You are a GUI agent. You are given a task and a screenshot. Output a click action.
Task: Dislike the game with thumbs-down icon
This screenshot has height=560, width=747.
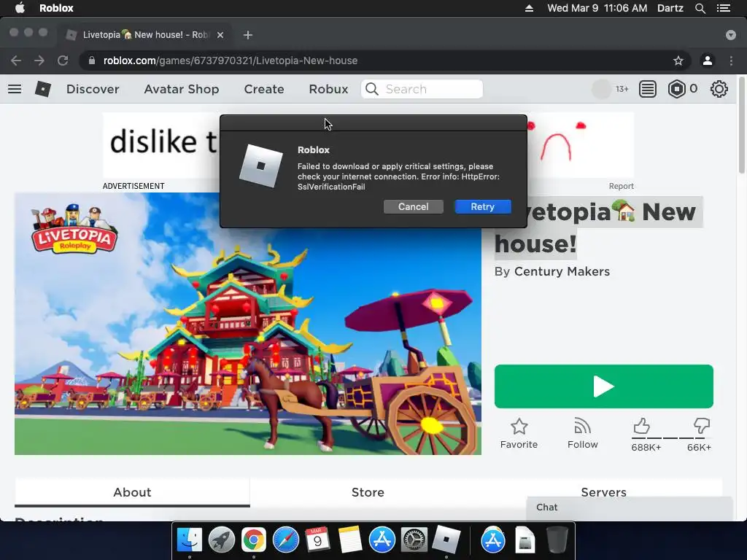click(x=701, y=425)
